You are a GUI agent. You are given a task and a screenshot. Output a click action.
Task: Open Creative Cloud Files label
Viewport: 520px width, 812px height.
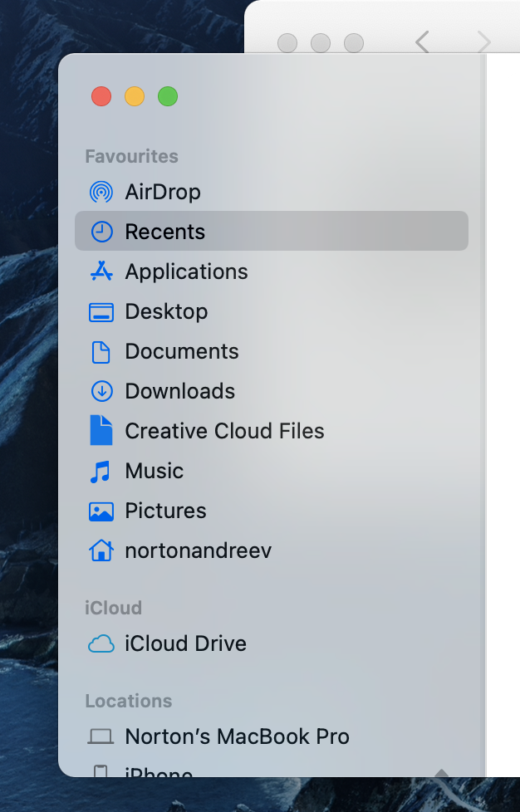coord(225,432)
